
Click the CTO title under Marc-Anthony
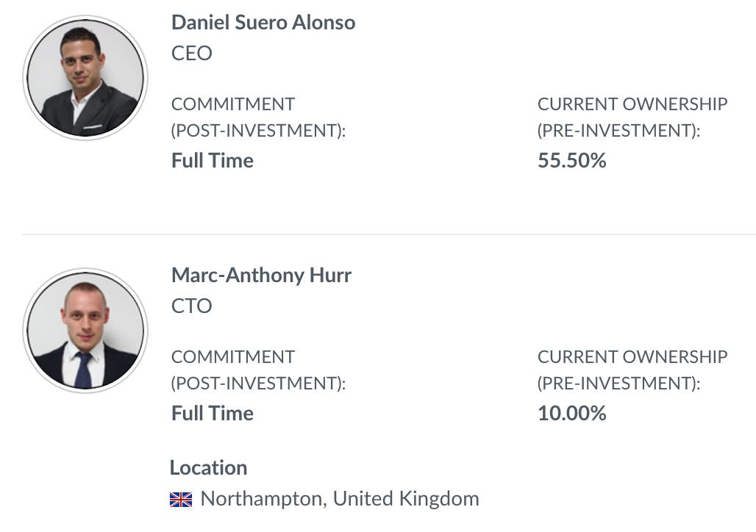[x=191, y=306]
